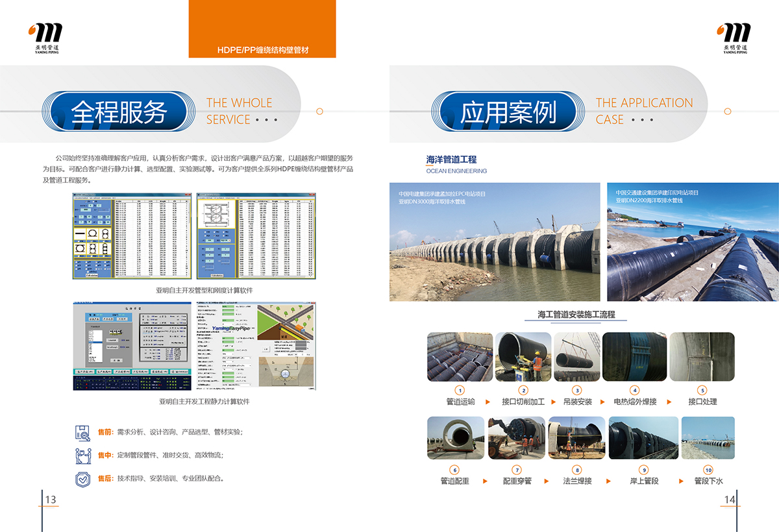Click the orange ring beside THE WHOLE SERVICE
Viewport: 779px width, 532px height.
319,112
